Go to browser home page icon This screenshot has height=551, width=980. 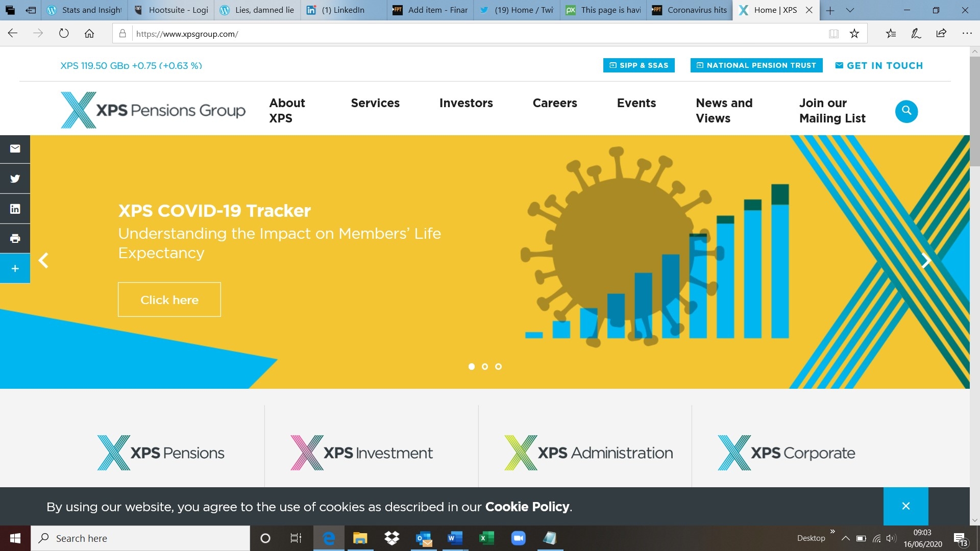[89, 34]
